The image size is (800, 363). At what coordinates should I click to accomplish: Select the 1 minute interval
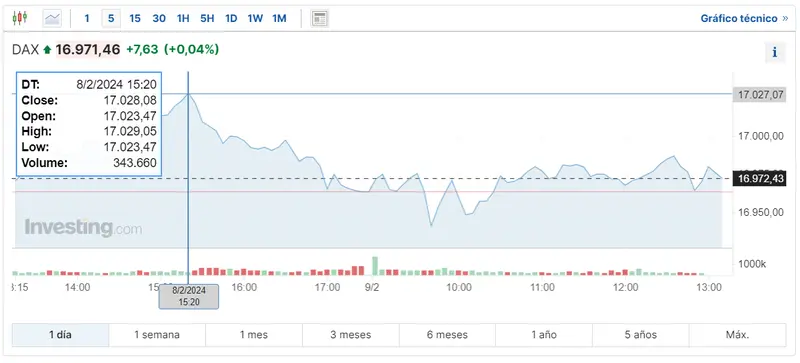tap(87, 19)
